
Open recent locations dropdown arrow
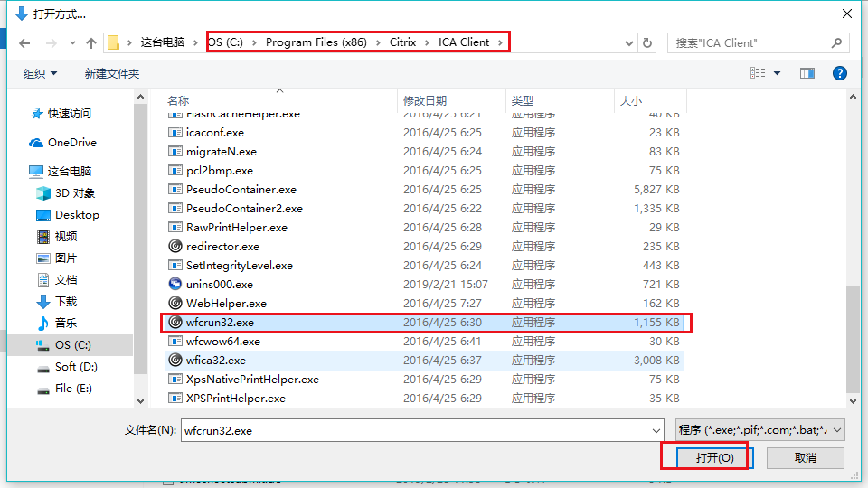pos(72,43)
